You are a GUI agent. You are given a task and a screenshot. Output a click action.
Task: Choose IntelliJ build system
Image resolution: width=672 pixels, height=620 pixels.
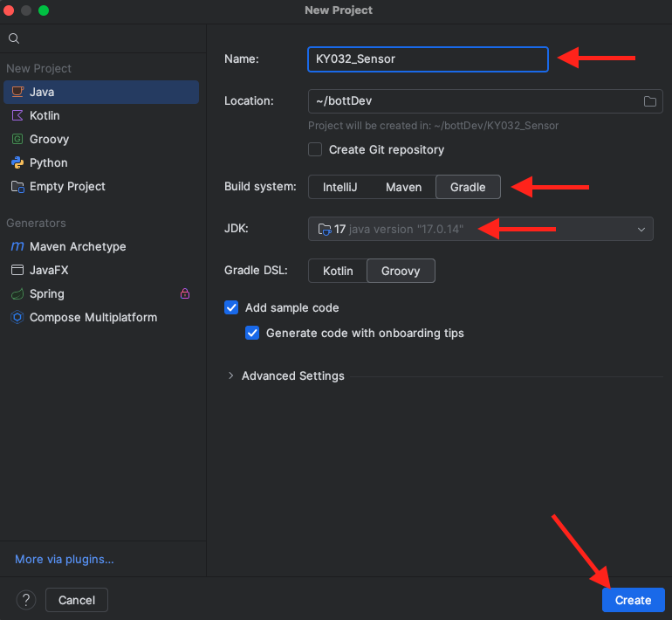click(x=339, y=187)
